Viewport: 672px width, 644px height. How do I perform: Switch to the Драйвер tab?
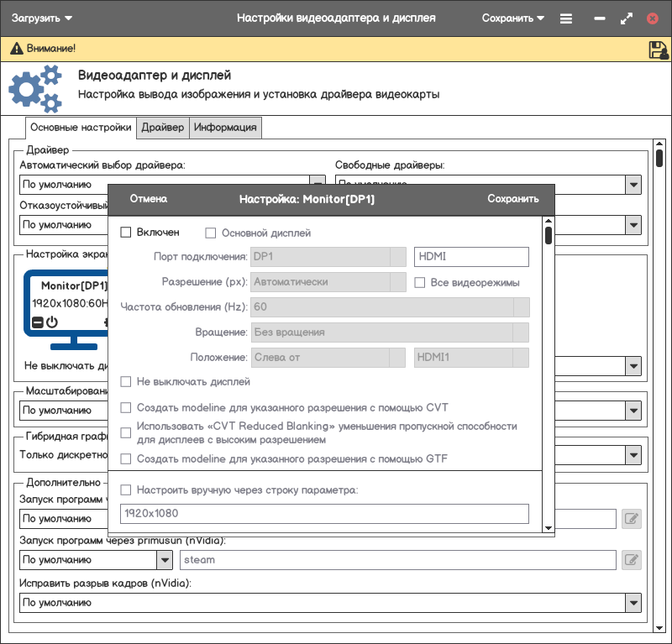click(x=162, y=128)
